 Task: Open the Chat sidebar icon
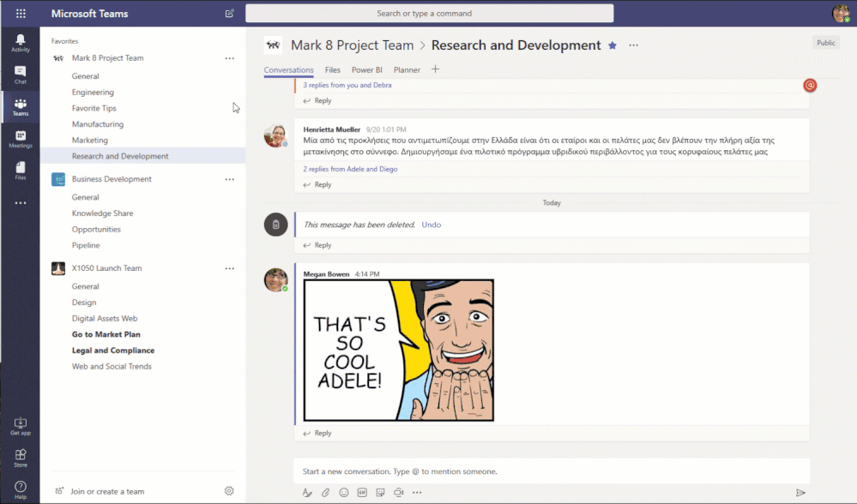click(21, 75)
